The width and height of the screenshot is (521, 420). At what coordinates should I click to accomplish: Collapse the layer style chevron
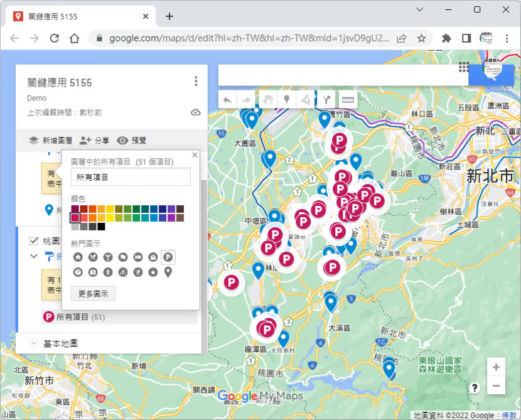(34, 256)
